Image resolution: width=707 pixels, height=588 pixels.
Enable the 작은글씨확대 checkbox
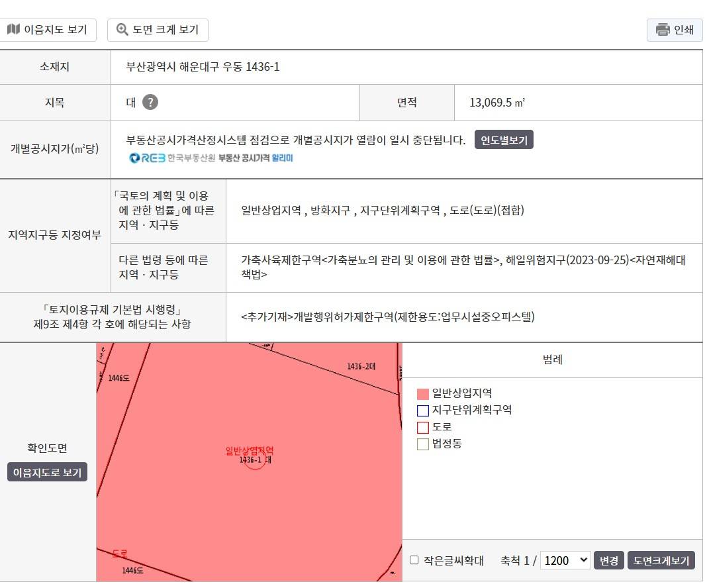click(414, 560)
